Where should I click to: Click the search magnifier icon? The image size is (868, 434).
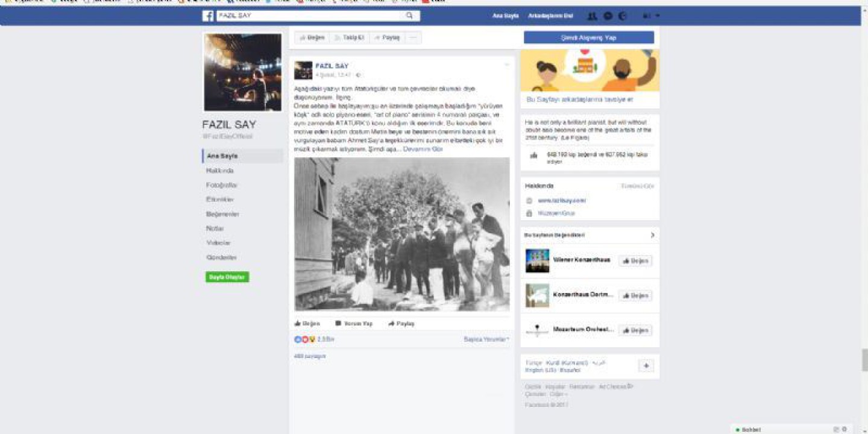tap(410, 16)
